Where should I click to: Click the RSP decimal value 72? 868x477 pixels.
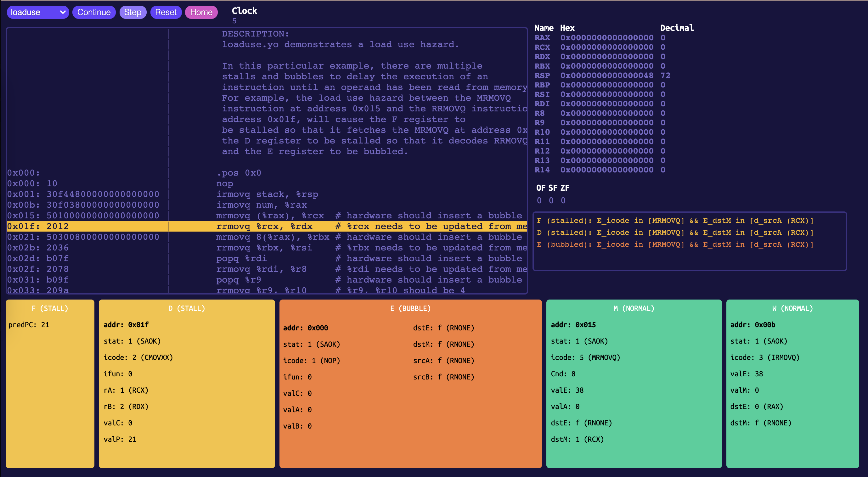(665, 76)
